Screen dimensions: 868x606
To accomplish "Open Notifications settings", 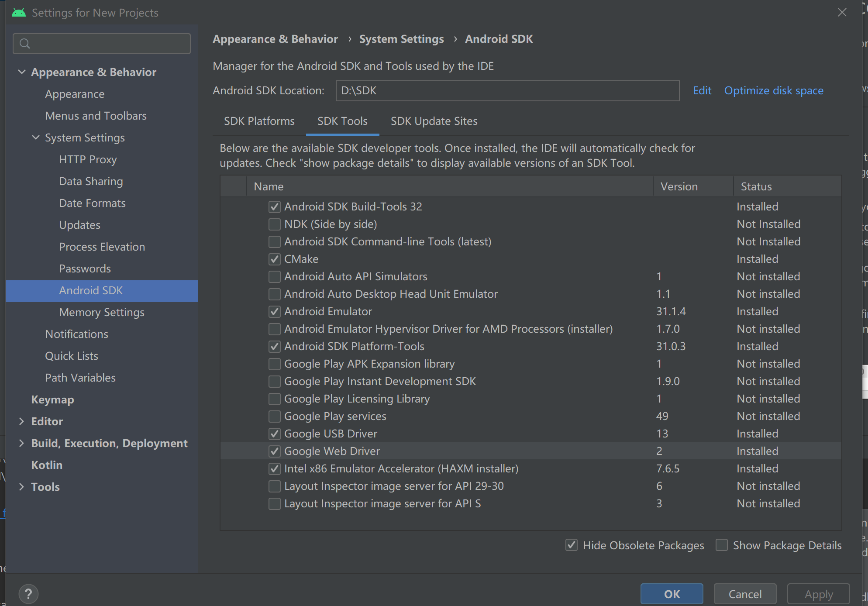I will [76, 334].
